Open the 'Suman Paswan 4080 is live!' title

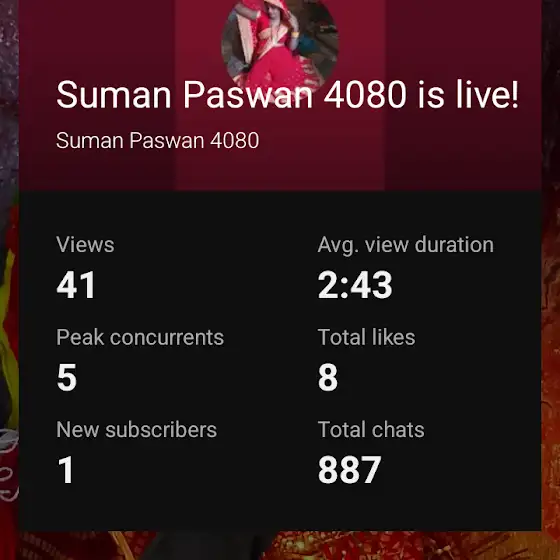point(287,95)
